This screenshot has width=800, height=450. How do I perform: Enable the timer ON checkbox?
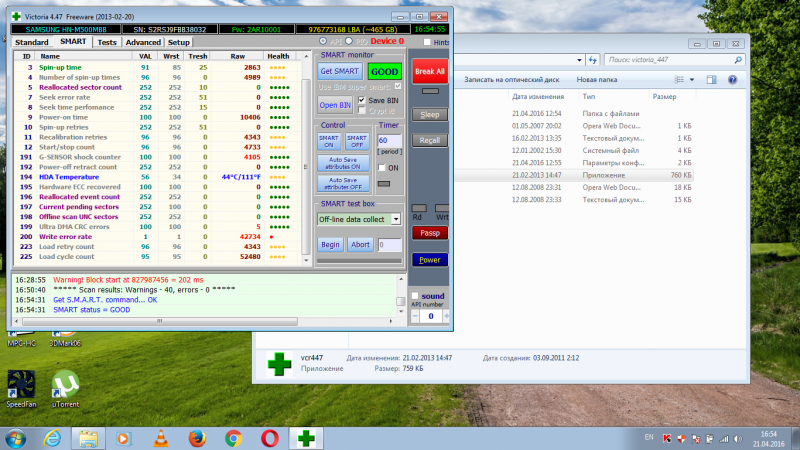[380, 168]
